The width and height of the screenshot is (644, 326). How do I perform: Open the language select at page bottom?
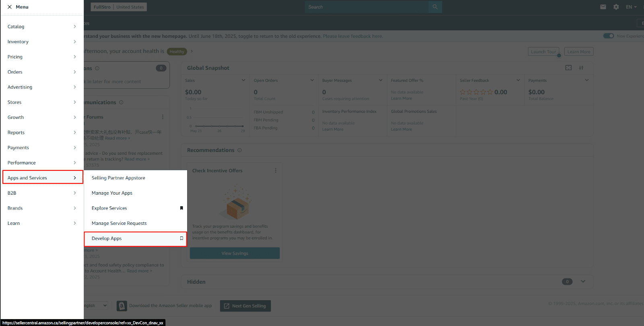[x=96, y=305]
